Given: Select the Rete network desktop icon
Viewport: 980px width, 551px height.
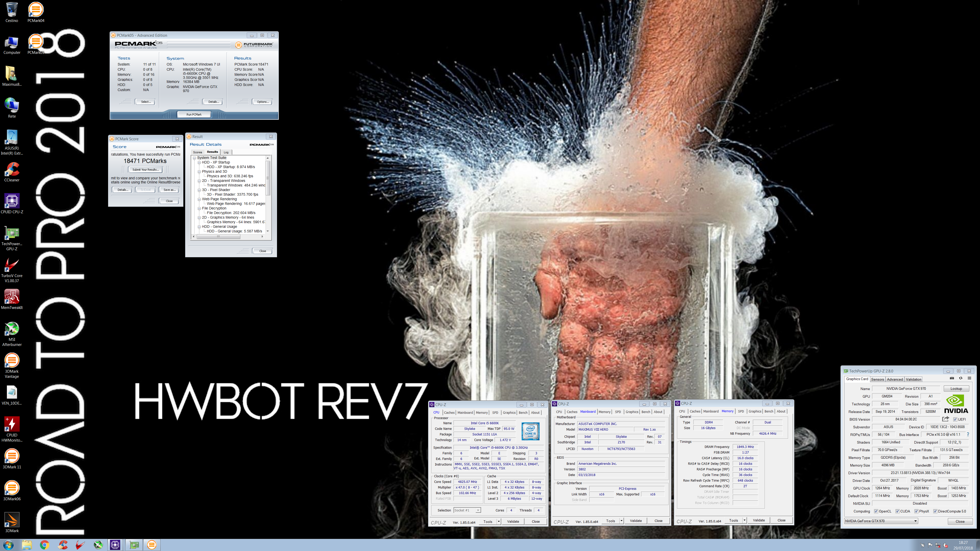Looking at the screenshot, I should (12, 108).
